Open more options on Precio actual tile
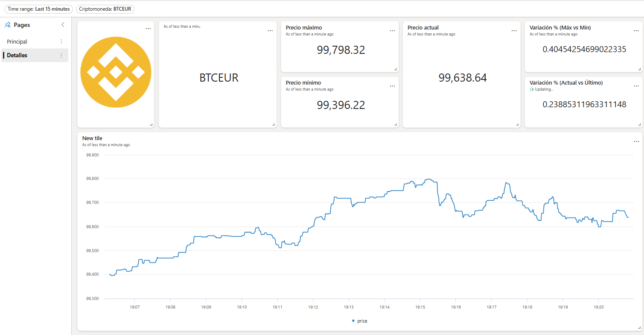 (x=514, y=31)
